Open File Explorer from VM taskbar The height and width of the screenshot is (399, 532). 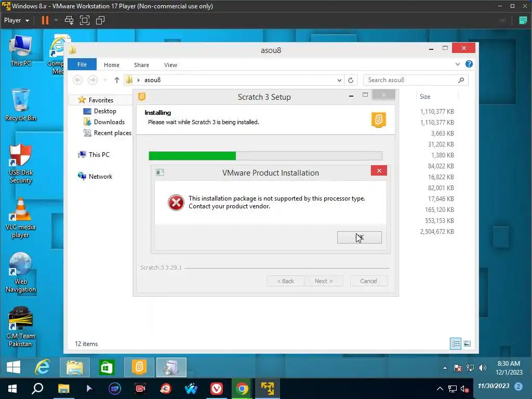point(75,367)
